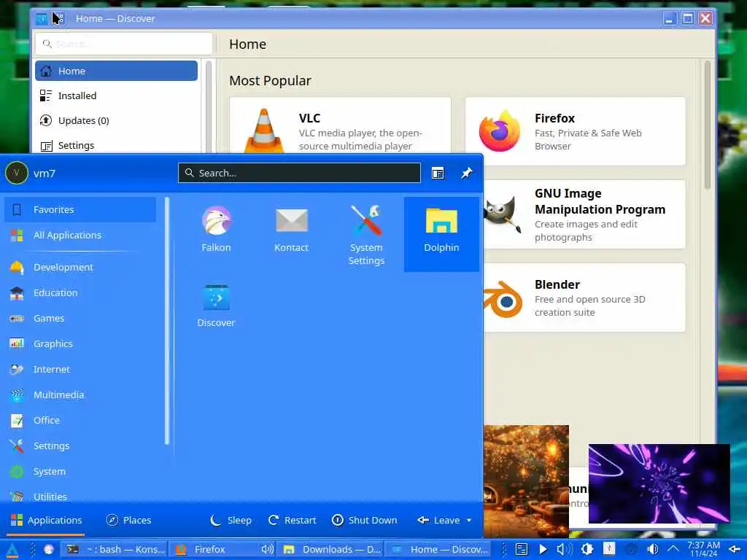Viewport: 747px width, 560px height.
Task: Click the cozy fireplace image thumbnail
Action: click(x=527, y=481)
